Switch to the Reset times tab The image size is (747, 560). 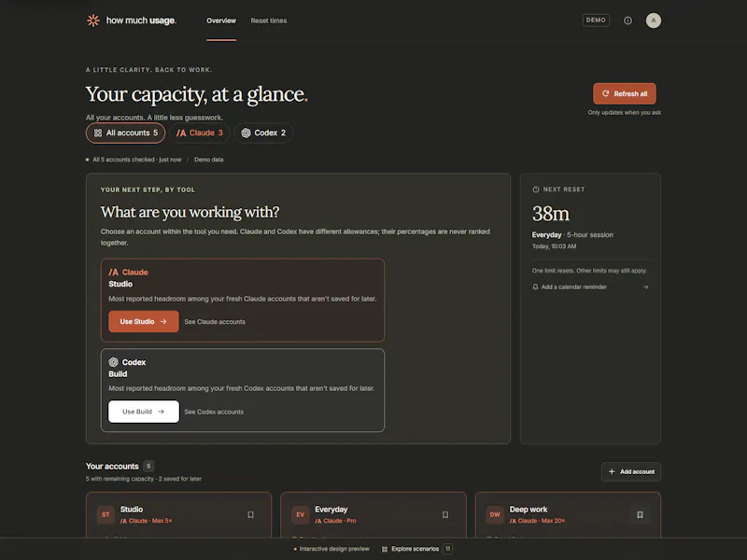(269, 21)
